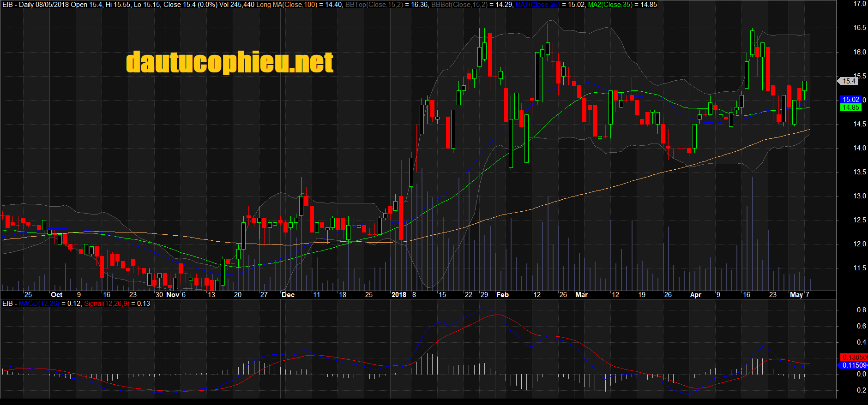The image size is (868, 405).
Task: Click the 0.8 MACD axis label
Action: coord(862,310)
